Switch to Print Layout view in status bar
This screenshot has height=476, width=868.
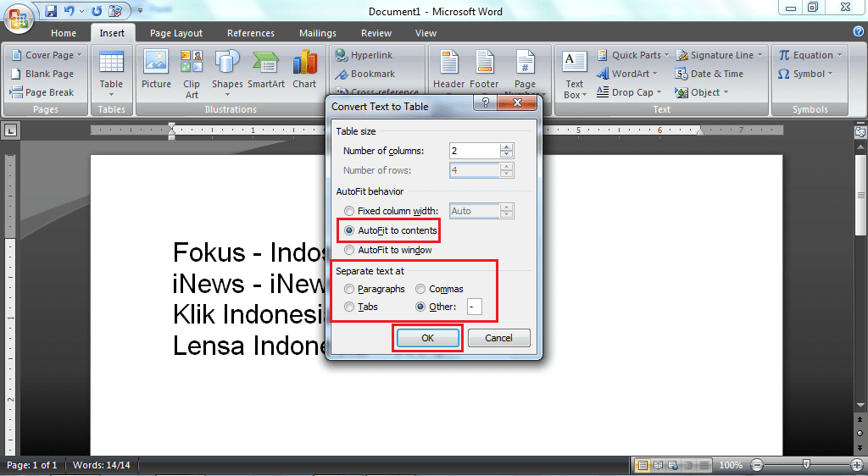pyautogui.click(x=643, y=465)
